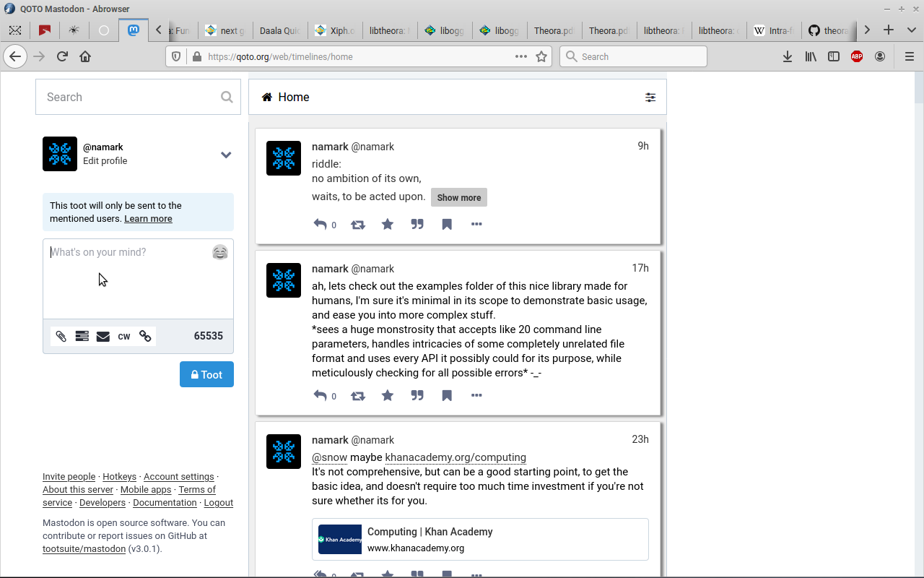This screenshot has width=924, height=578.
Task: Open the envelope privacy setting dropdown
Action: 103,336
